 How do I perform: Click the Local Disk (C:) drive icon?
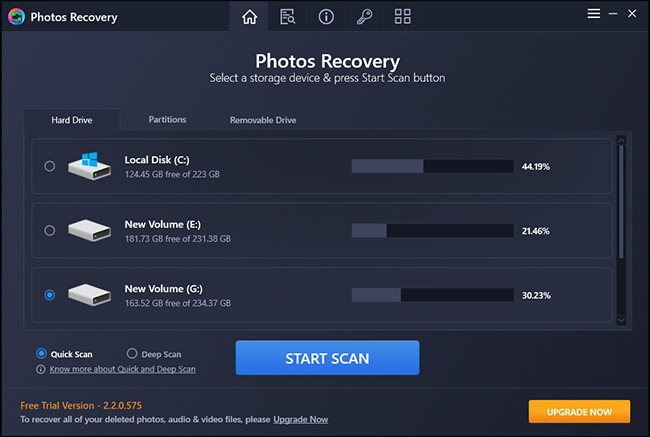91,165
